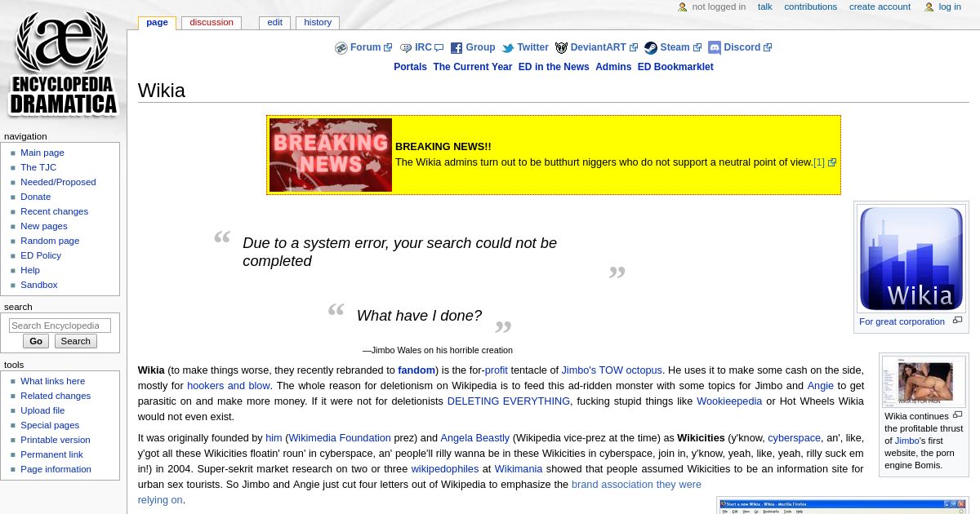Screen dimensions: 980x514
Task: Click the Breaking News banner image
Action: pyautogui.click(x=331, y=155)
